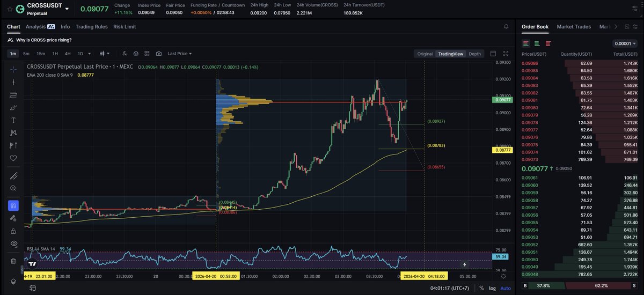
Task: Show bids-only order book view
Action: pyautogui.click(x=537, y=43)
